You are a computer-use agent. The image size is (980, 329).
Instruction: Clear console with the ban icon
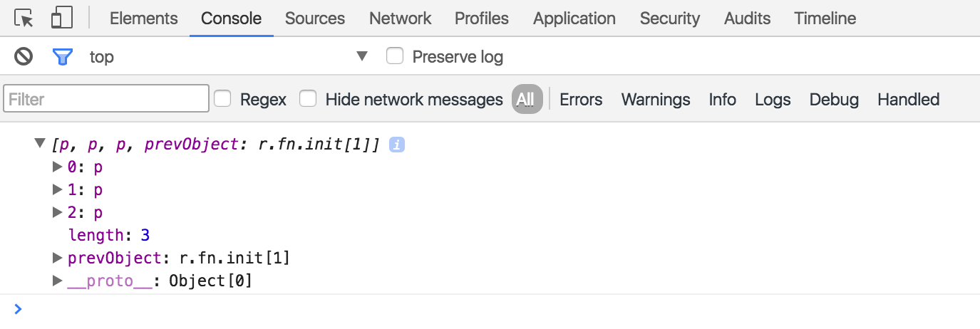click(24, 56)
